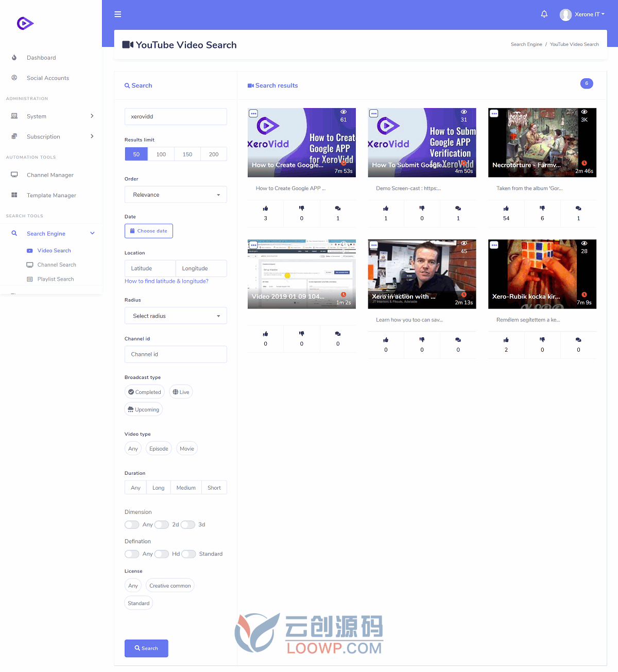Click the search keyword input field
This screenshot has width=618, height=672.
tap(176, 116)
